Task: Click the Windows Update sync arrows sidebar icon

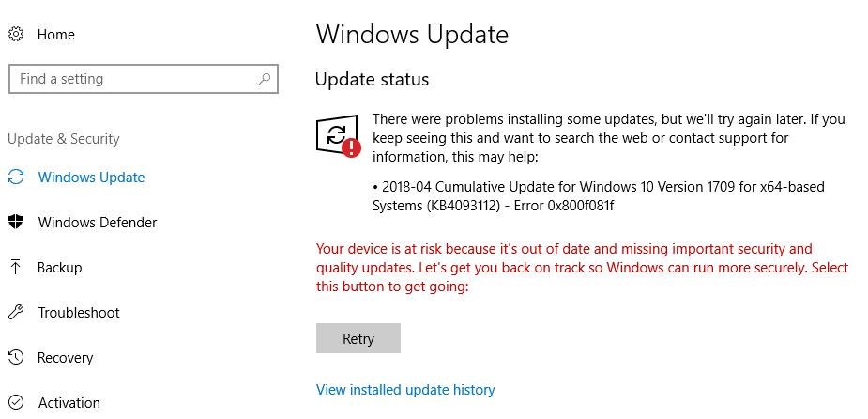Action: 16,178
